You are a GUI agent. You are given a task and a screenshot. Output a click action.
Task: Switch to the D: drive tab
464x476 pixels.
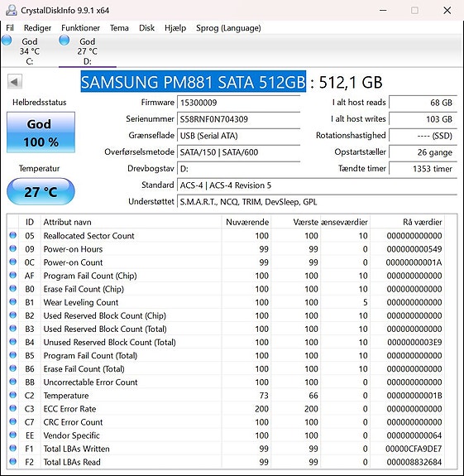point(88,51)
